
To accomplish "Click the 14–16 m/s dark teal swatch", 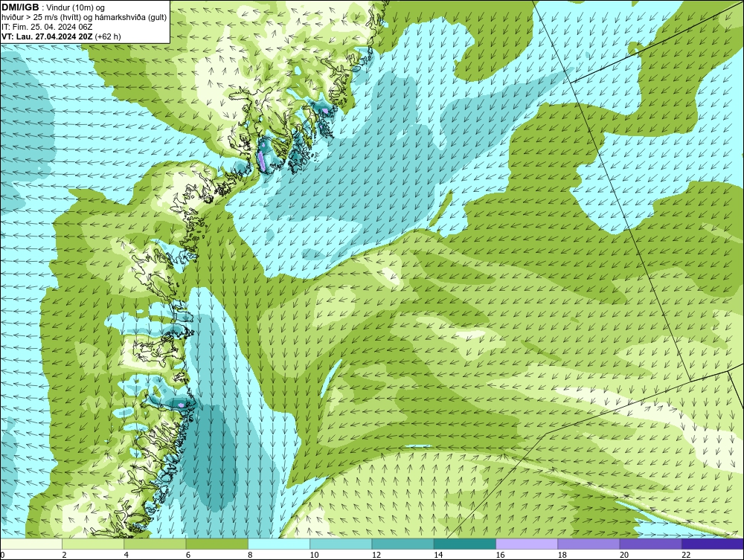I will [x=465, y=544].
